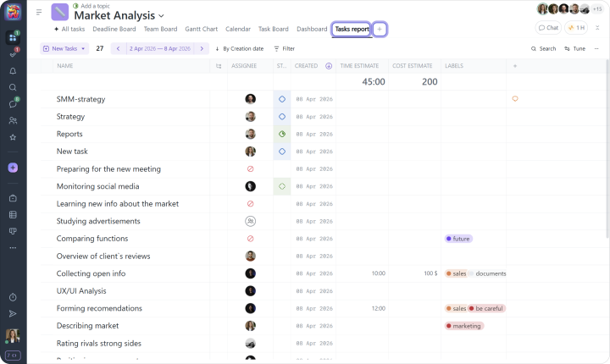The image size is (610, 364).
Task: Open the New Tasks dropdown button
Action: (x=64, y=49)
